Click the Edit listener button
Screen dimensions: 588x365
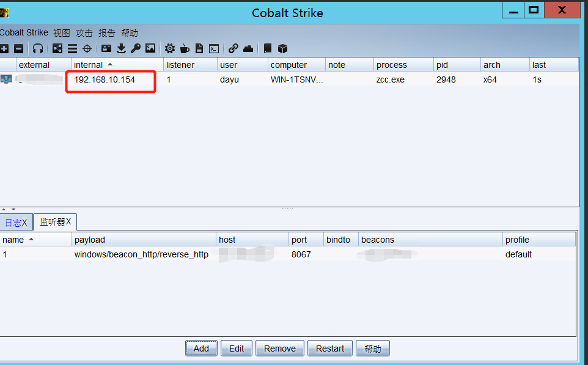237,348
